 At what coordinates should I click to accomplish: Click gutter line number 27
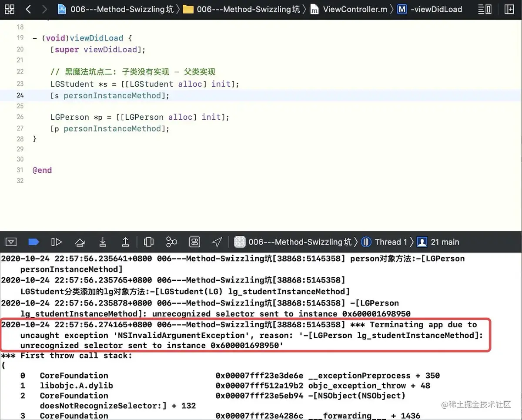pyautogui.click(x=20, y=128)
